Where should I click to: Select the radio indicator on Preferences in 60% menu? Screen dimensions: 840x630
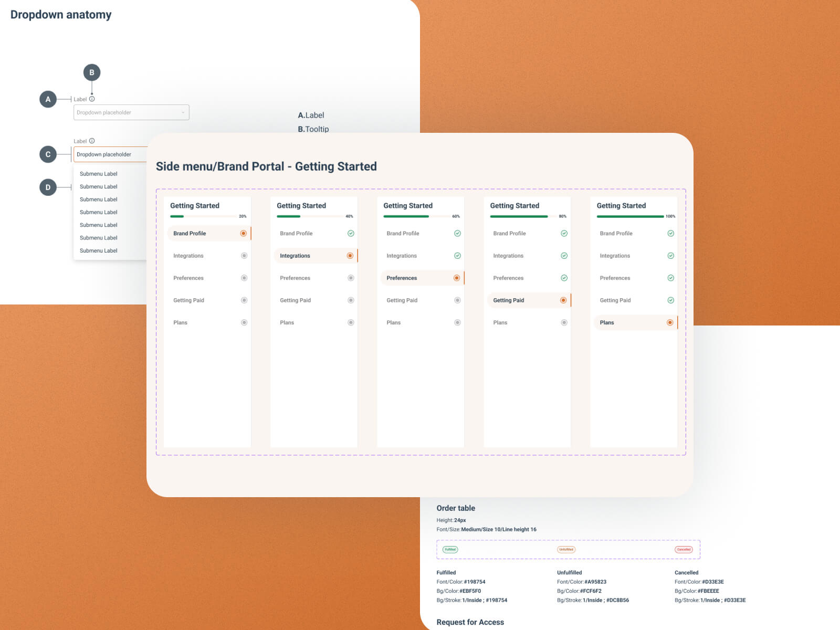point(457,278)
